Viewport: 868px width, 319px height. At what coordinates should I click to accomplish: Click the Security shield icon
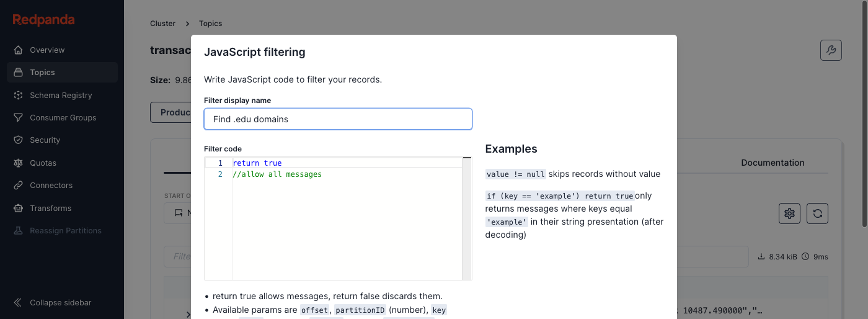pos(18,140)
